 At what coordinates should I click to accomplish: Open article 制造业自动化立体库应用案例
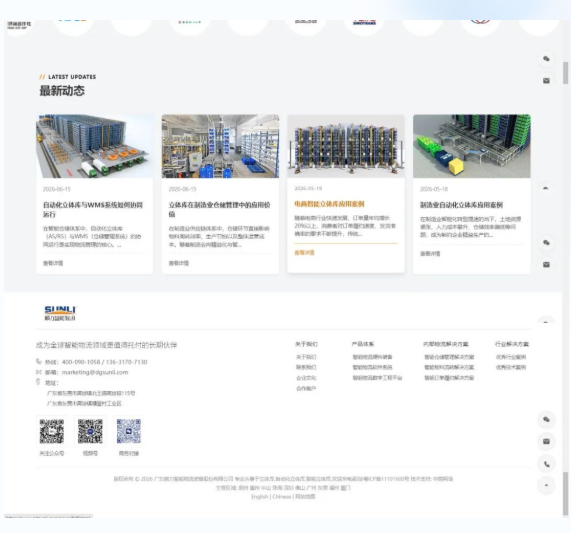461,205
